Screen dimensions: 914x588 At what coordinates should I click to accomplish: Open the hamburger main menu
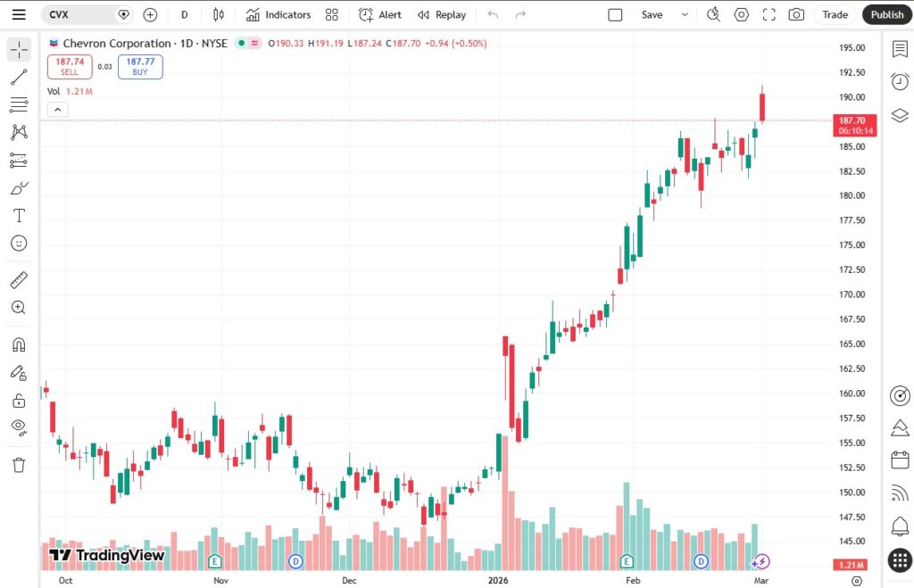19,14
